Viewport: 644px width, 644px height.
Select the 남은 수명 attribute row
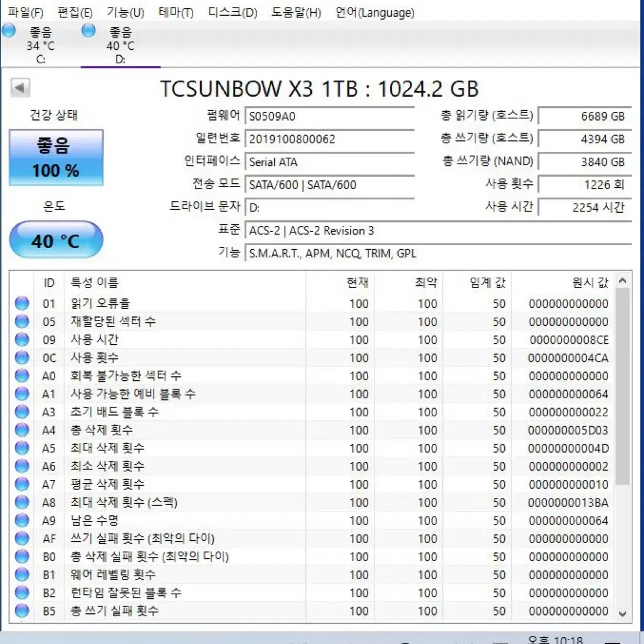tap(312, 521)
